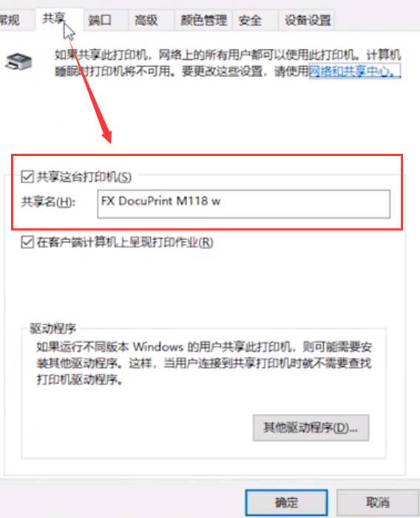Select the 共享 tab
The height and width of the screenshot is (518, 420).
coord(55,18)
